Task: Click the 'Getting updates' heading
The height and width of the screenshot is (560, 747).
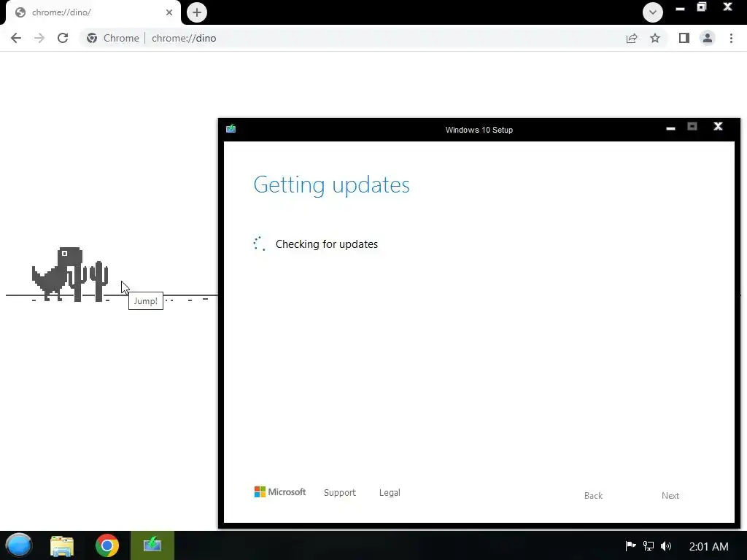Action: [x=332, y=184]
